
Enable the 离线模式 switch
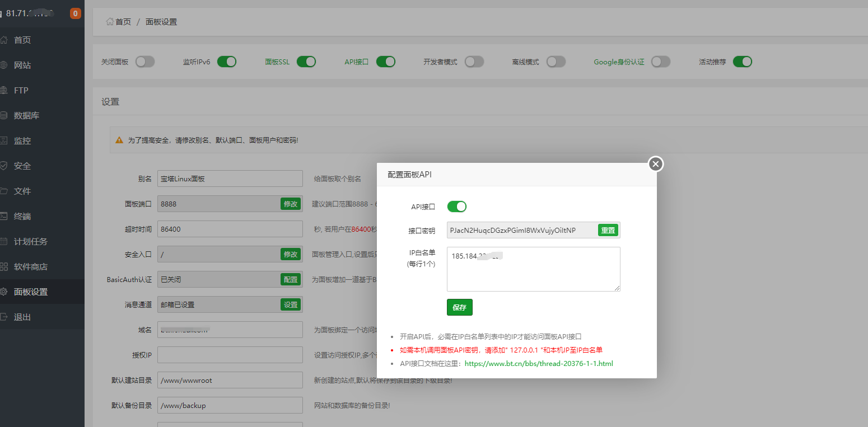tap(556, 62)
